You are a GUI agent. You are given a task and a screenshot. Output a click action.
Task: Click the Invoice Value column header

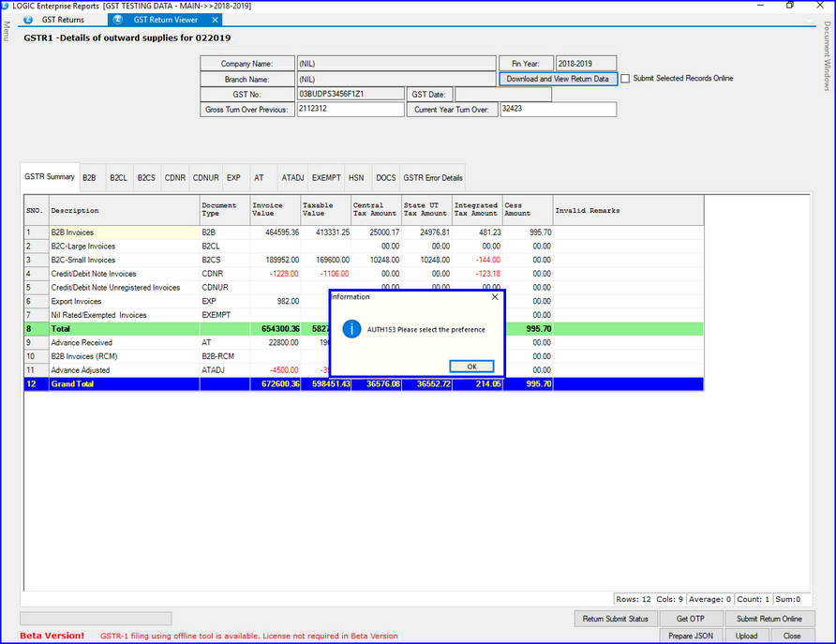(276, 210)
